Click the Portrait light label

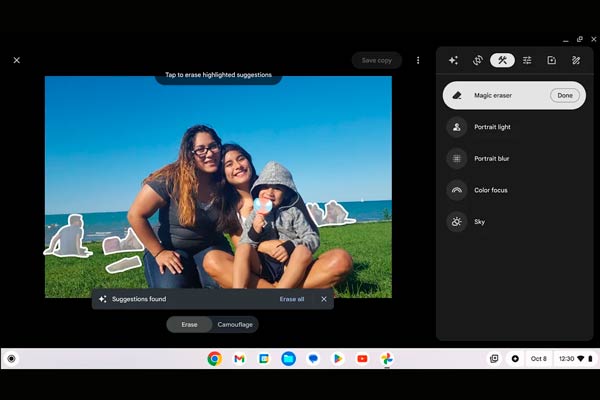(492, 127)
